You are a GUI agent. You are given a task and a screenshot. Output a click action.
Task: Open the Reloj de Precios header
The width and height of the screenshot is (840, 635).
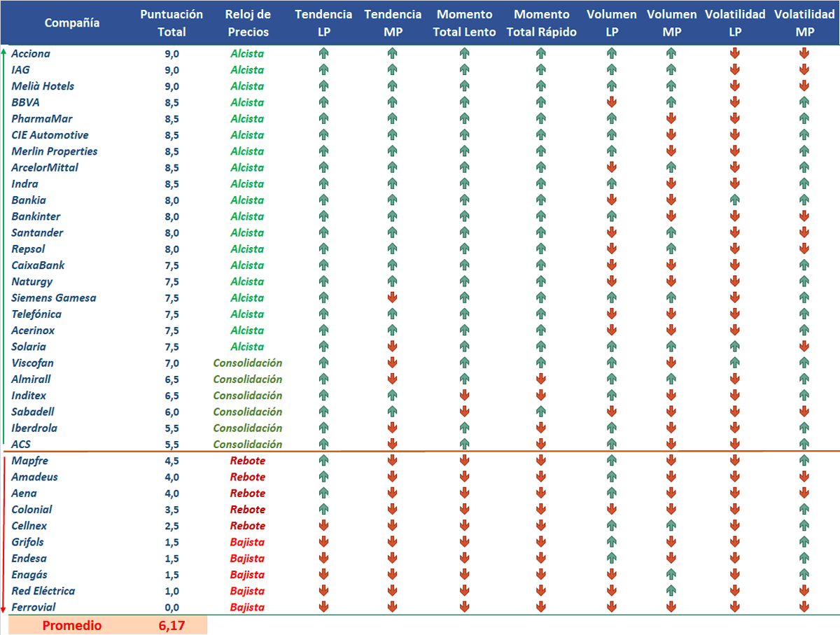247,22
